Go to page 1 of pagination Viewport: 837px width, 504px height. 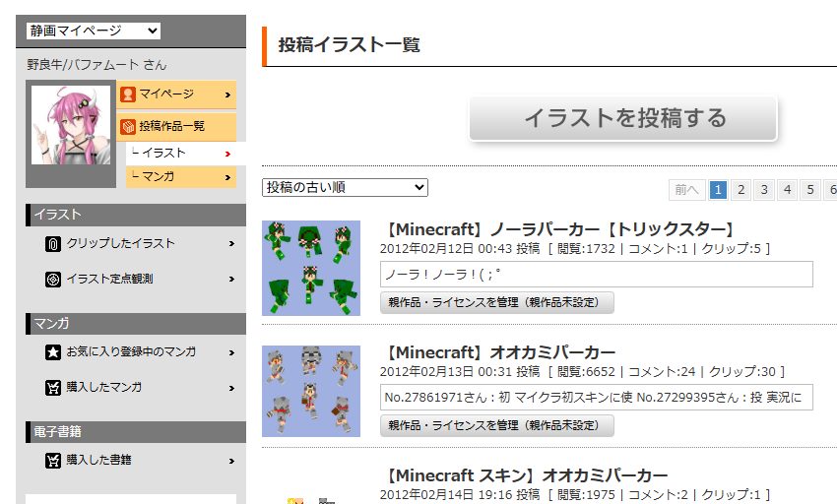pyautogui.click(x=718, y=190)
